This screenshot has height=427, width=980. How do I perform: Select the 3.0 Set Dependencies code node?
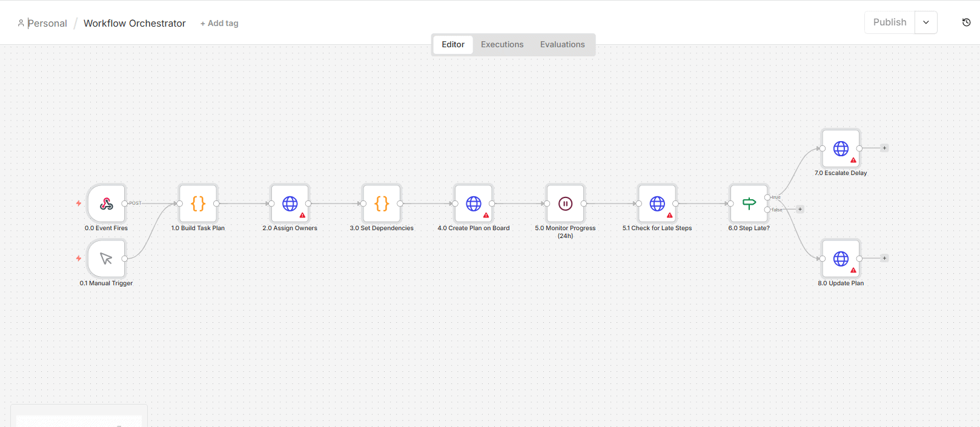click(x=382, y=204)
